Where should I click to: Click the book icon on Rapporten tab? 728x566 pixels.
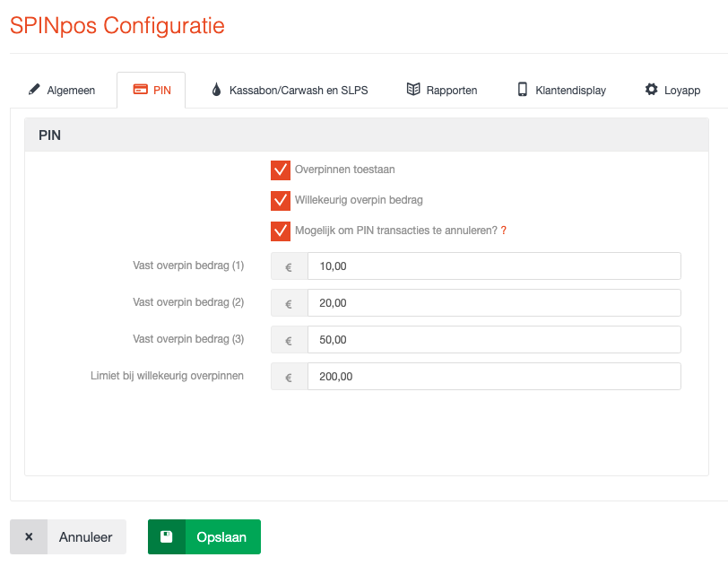(413, 89)
